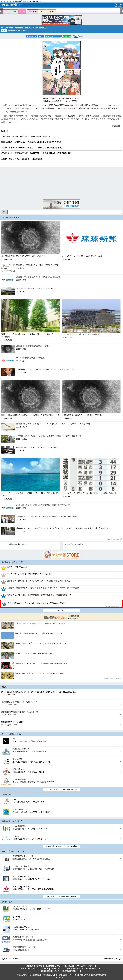This screenshot has height=980, width=123.
Task: Expand the WSJ service row chevron
Action: pos(120,741)
